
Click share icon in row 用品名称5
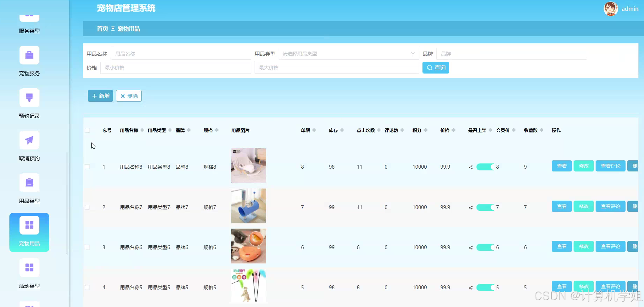[471, 288]
